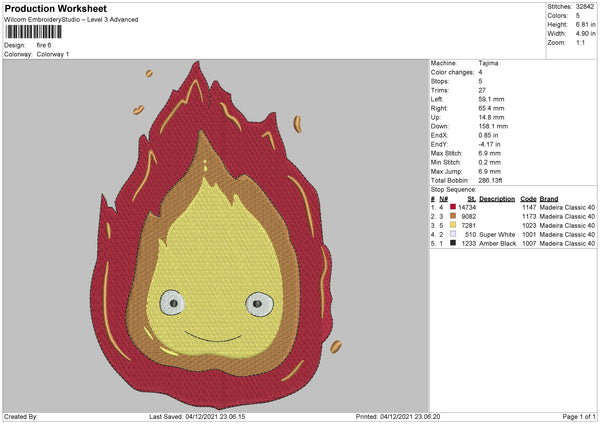Viewport: 600px width, 424px height.
Task: Click stitch count 7281 in row 3
Action: coord(469,225)
